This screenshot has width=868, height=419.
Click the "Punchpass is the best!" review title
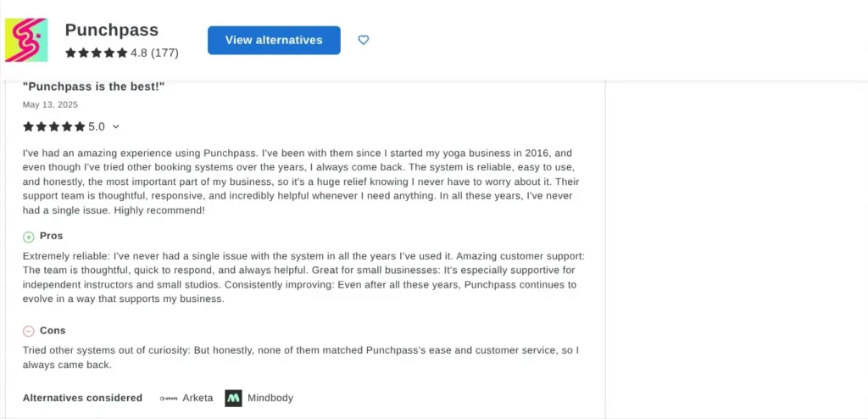pos(93,87)
